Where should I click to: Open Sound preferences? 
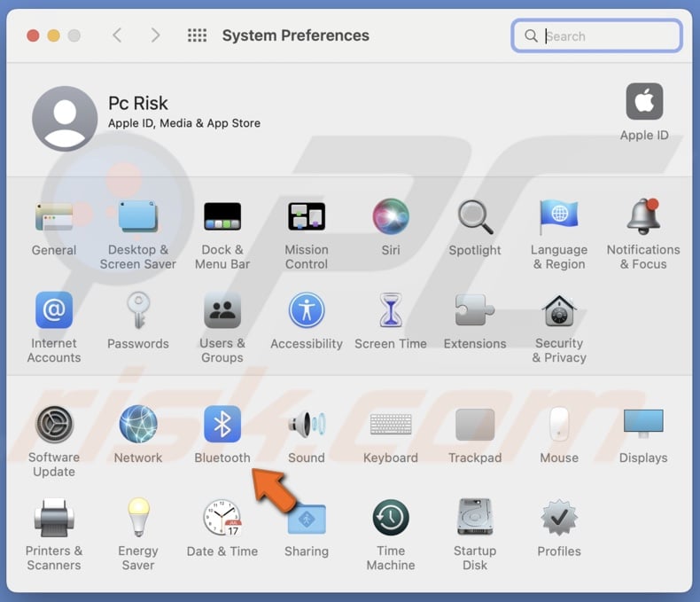point(307,426)
